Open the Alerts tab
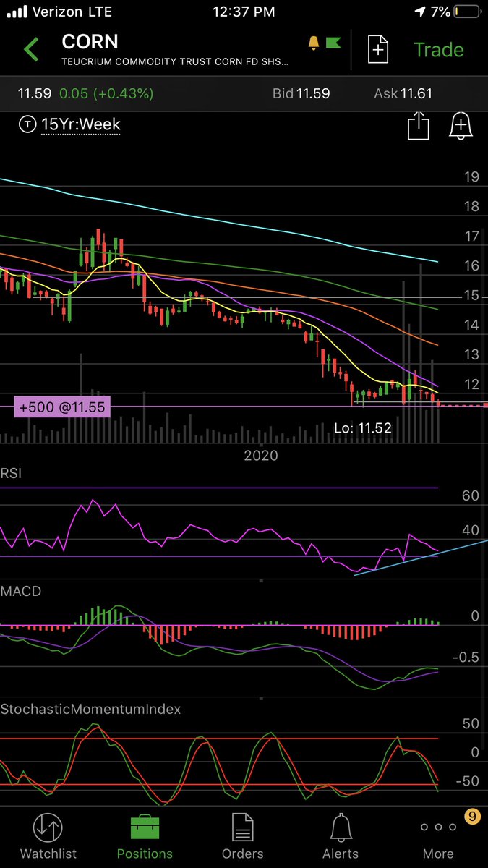488x868 pixels. pyautogui.click(x=341, y=837)
